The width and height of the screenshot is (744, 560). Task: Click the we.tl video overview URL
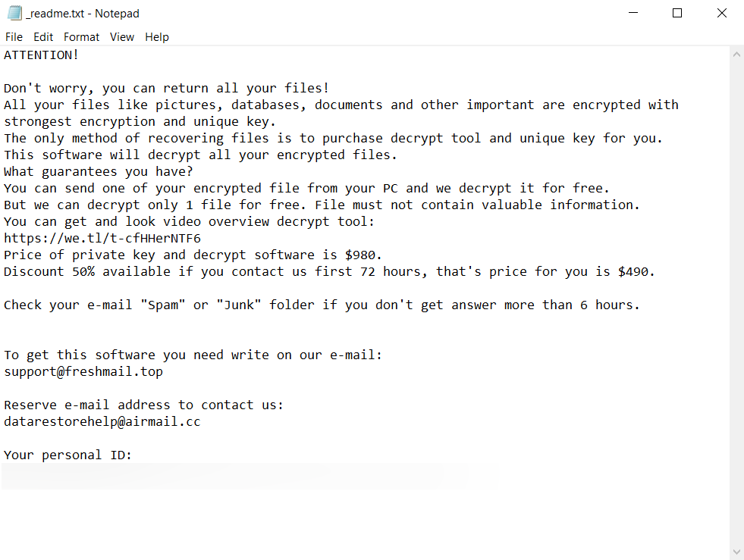point(102,238)
